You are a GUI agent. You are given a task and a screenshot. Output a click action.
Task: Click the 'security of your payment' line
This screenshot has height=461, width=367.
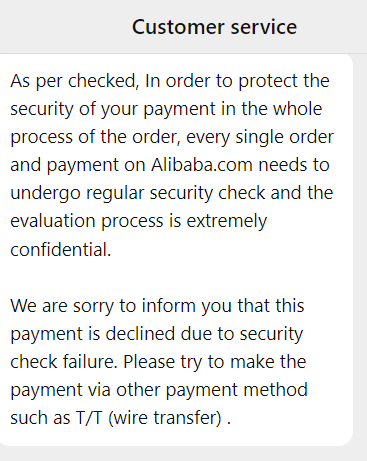166,109
